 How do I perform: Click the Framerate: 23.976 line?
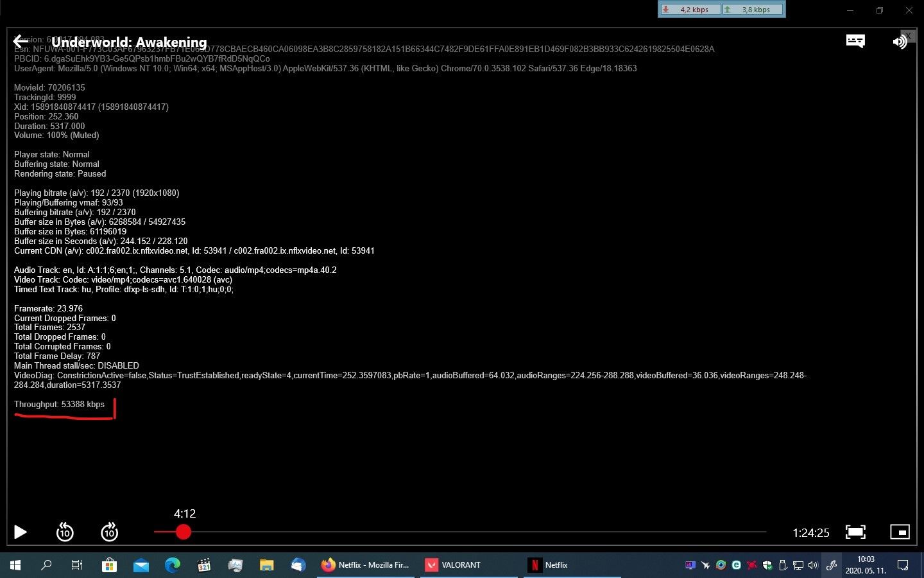[x=48, y=308]
